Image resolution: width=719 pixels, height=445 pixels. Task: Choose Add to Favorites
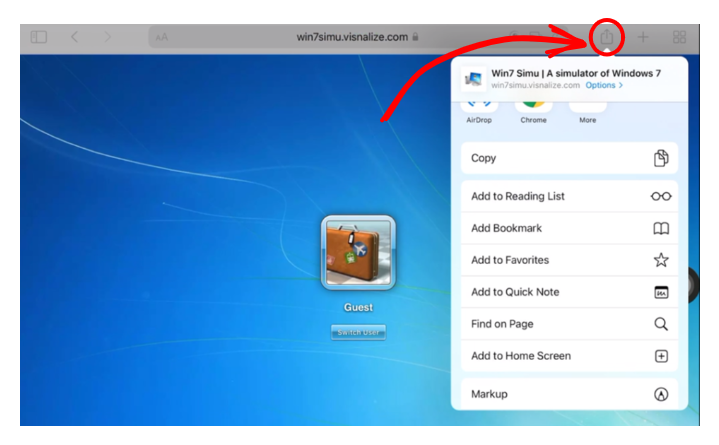[569, 260]
